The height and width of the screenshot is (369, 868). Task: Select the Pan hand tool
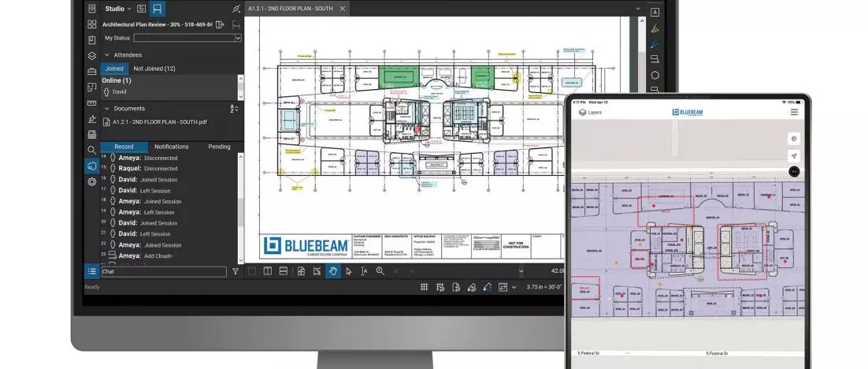tap(333, 271)
